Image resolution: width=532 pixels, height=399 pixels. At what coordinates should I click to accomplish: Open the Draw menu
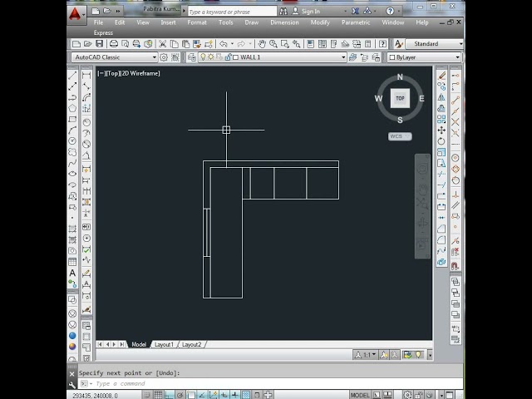coord(251,22)
